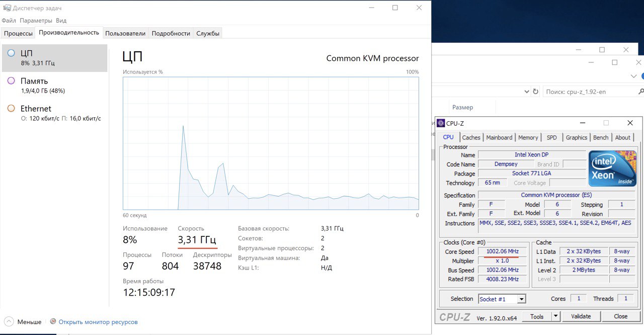644x335 pixels.
Task: Select the ЦП circle icon in sidebar
Action: (x=11, y=53)
